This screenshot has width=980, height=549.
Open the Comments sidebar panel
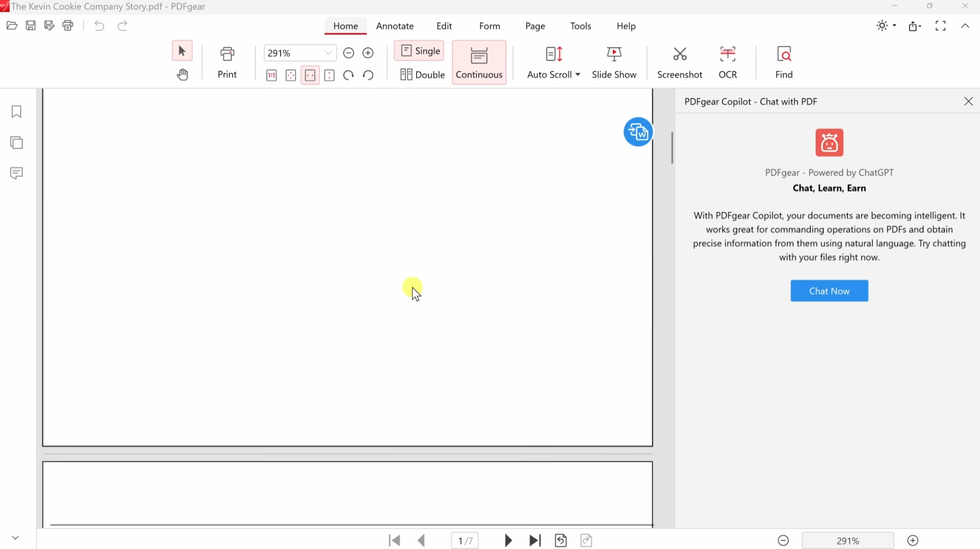17,173
